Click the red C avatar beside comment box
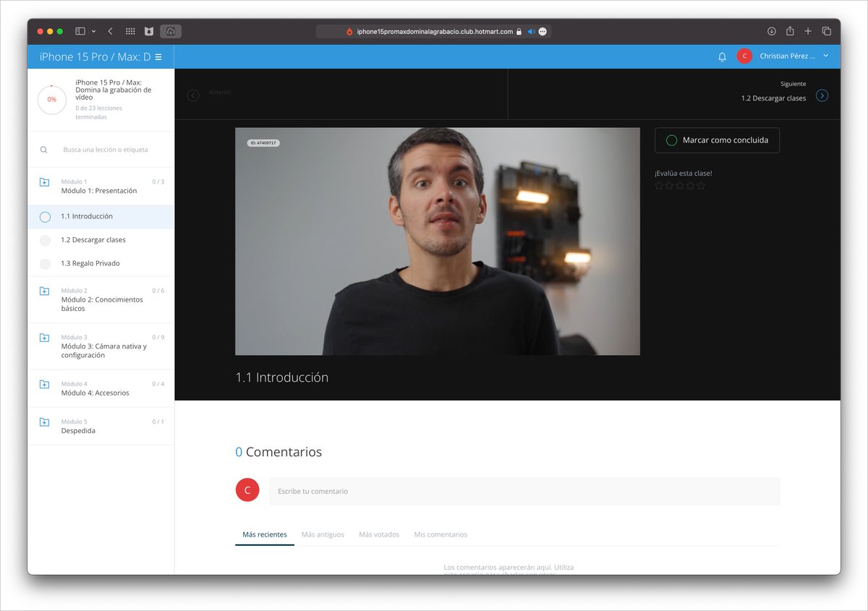 [x=247, y=490]
